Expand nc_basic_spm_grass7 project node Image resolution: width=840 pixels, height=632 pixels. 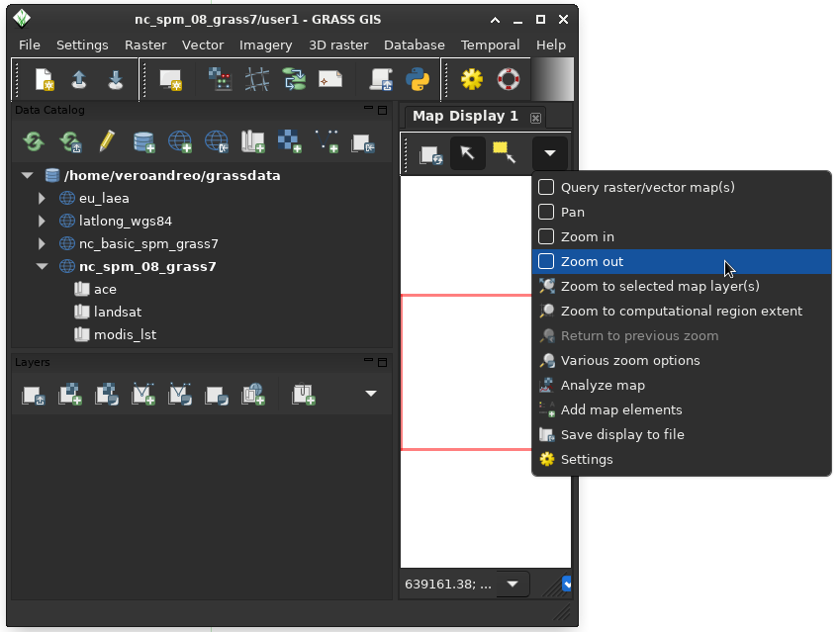tap(42, 243)
